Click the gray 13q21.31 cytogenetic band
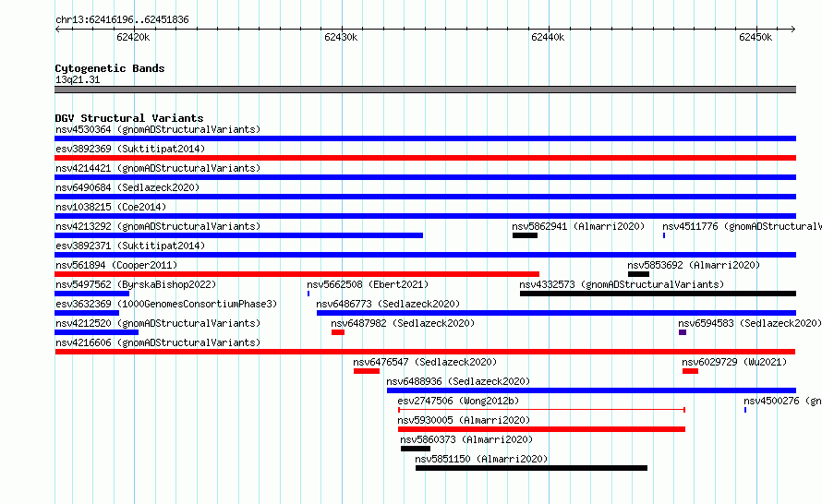The image size is (822, 504). pos(425,90)
